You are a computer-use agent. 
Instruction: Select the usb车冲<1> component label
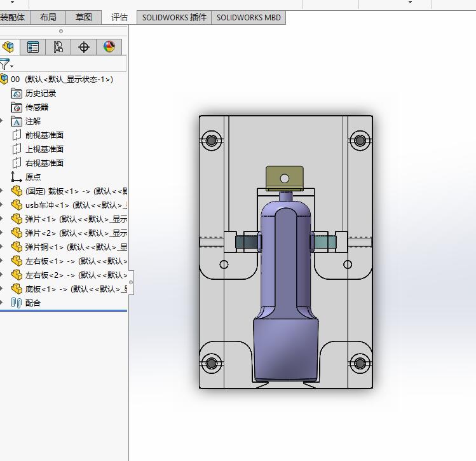(76, 205)
